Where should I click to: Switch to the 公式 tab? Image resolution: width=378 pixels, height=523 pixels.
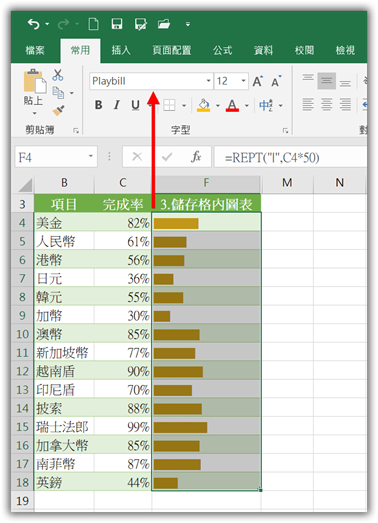click(223, 50)
